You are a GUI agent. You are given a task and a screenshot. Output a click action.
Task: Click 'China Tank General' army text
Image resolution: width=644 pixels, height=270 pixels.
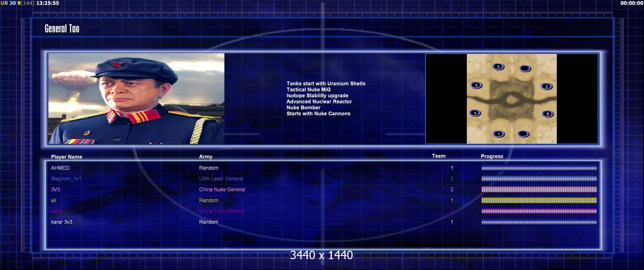[222, 211]
